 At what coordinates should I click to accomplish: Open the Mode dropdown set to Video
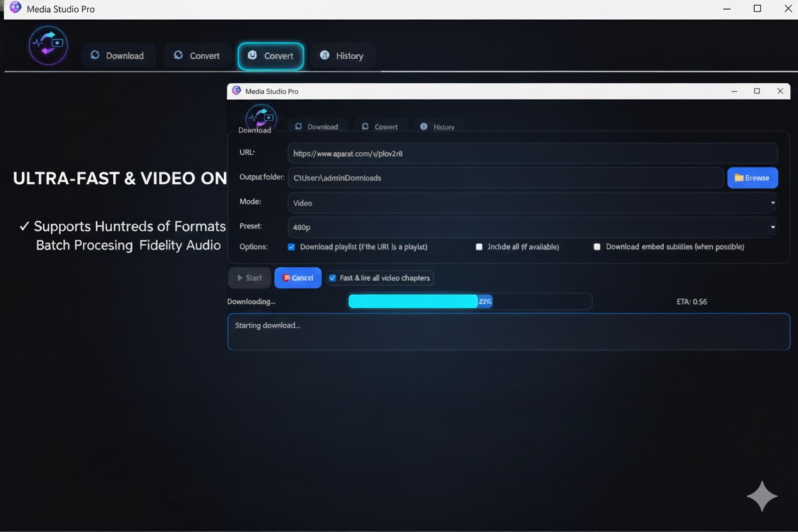click(x=531, y=203)
